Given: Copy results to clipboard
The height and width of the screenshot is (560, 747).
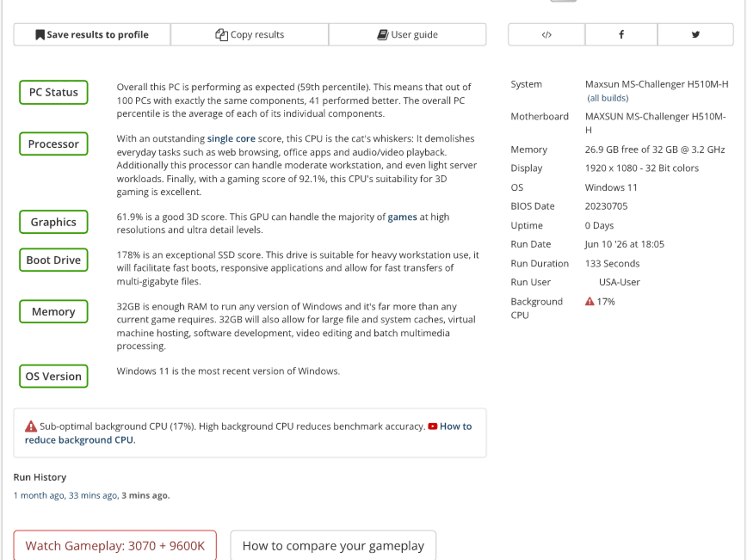Looking at the screenshot, I should 249,35.
